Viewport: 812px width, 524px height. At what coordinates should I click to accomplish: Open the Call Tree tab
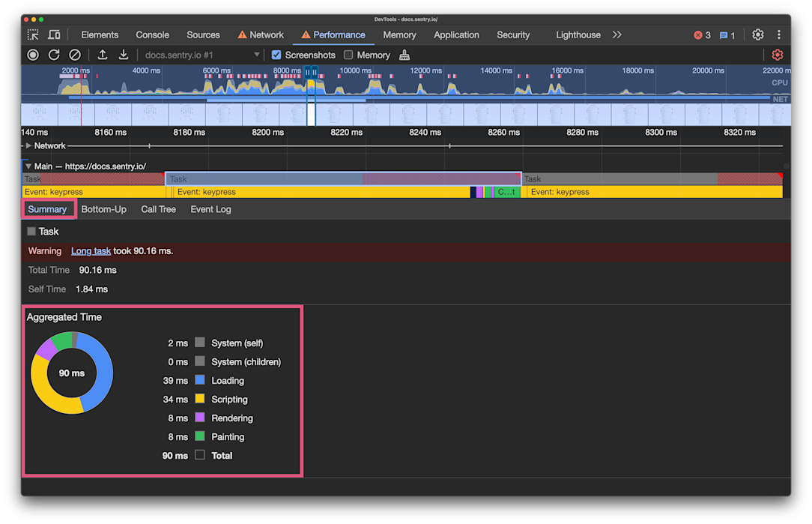(159, 209)
